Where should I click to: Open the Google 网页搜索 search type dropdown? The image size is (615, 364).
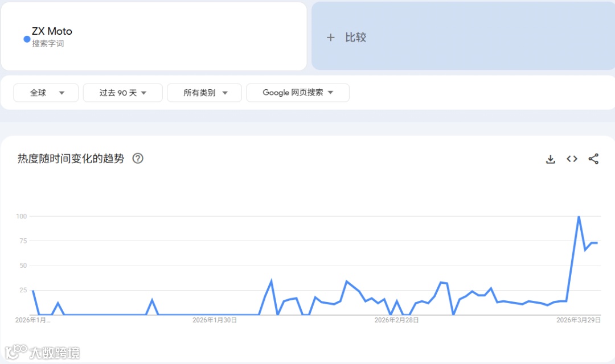(x=298, y=93)
